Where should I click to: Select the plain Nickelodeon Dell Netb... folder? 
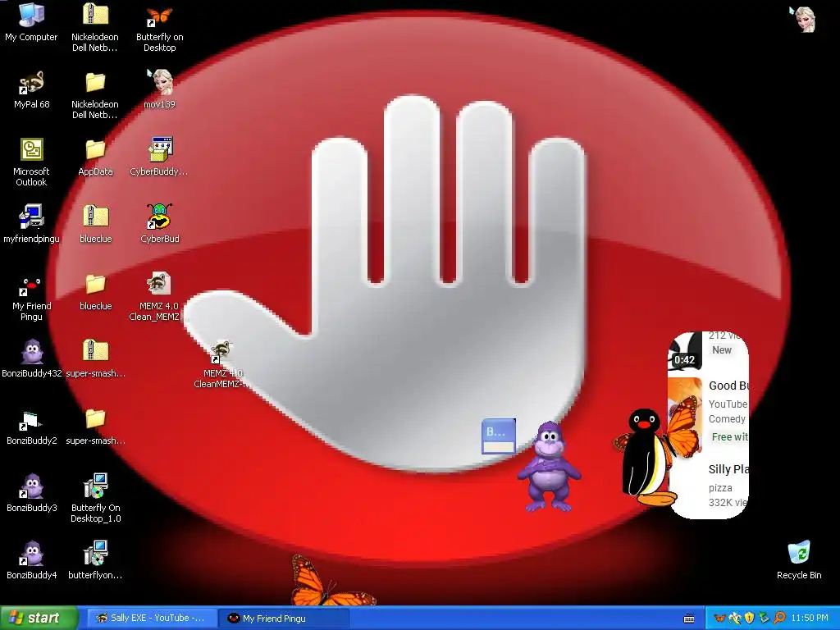pos(95,95)
